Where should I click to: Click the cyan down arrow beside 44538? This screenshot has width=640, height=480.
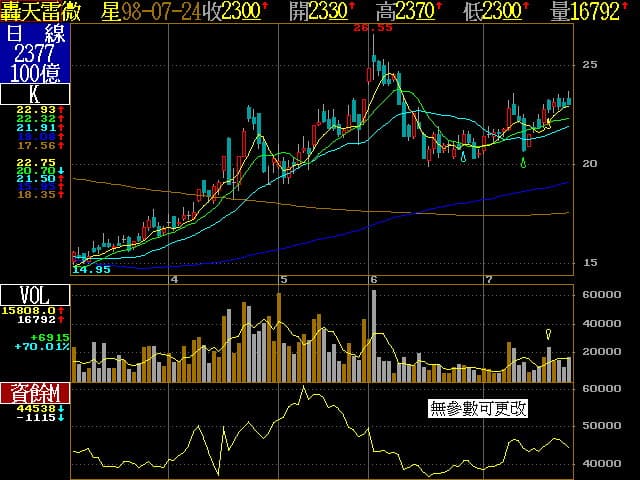coord(62,408)
